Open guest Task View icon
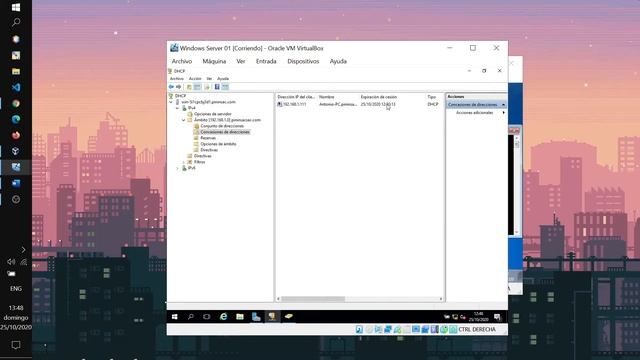This screenshot has width=640, height=360. 207,317
